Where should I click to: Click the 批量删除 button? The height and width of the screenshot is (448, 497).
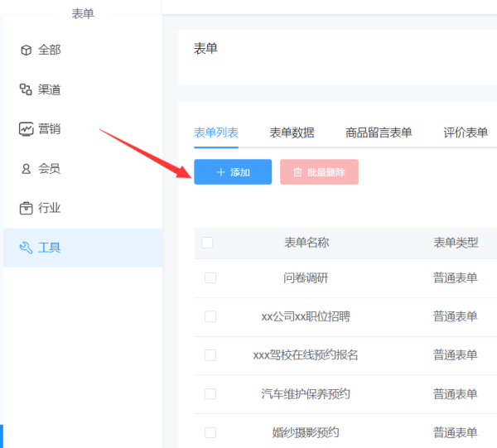(319, 171)
